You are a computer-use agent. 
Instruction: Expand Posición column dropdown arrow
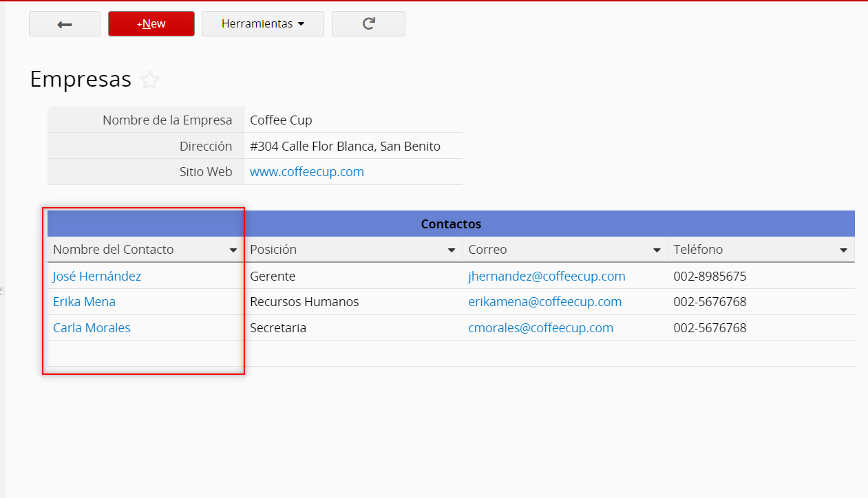pyautogui.click(x=452, y=250)
